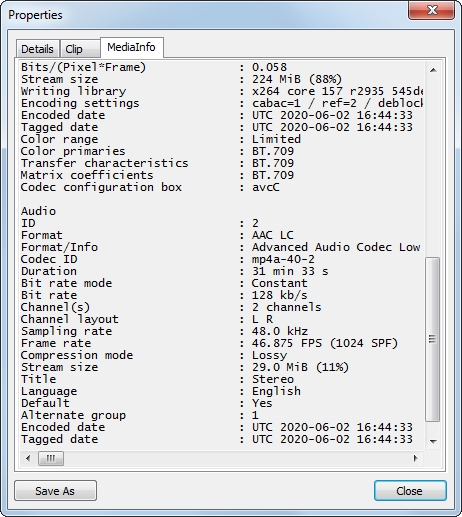Click the 'Properties' window title

[x=35, y=15]
